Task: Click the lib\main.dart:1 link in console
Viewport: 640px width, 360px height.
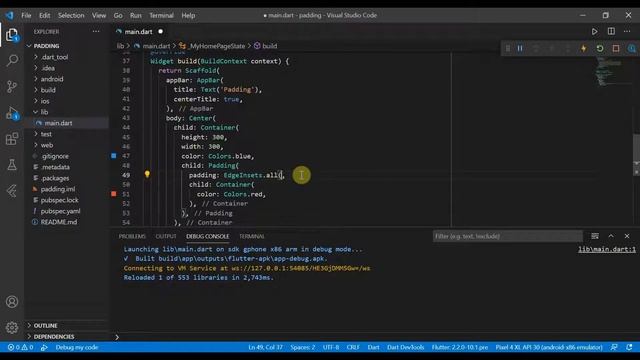Action: point(607,249)
